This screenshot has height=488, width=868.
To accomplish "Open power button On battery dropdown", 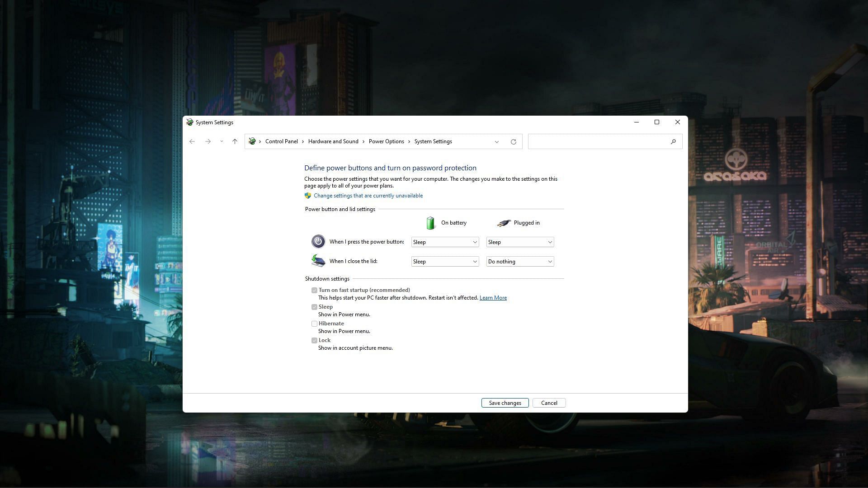I will tap(445, 242).
